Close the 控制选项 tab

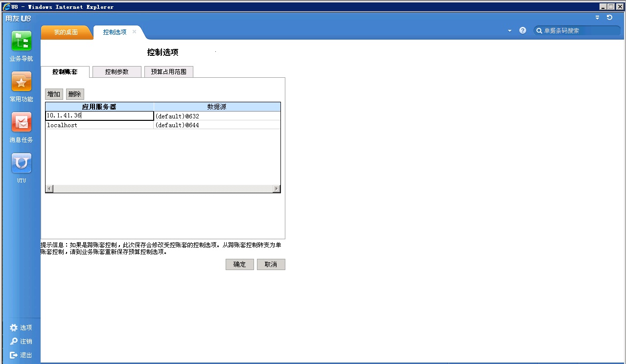(x=134, y=32)
